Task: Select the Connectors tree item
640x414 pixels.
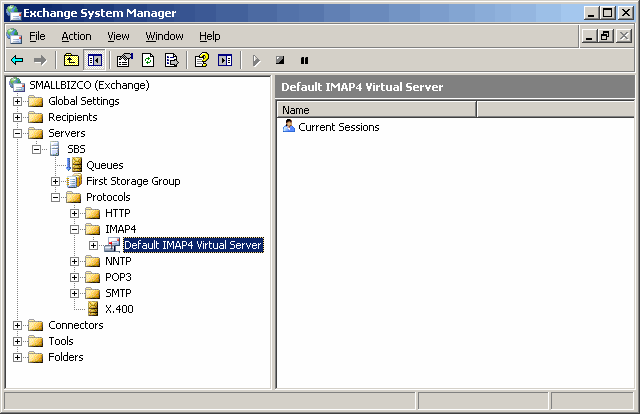Action: pyautogui.click(x=76, y=325)
